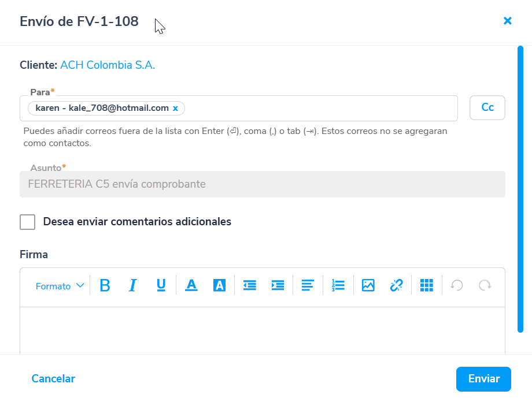The image size is (532, 402).
Task: Open the text background color tool
Action: [219, 285]
